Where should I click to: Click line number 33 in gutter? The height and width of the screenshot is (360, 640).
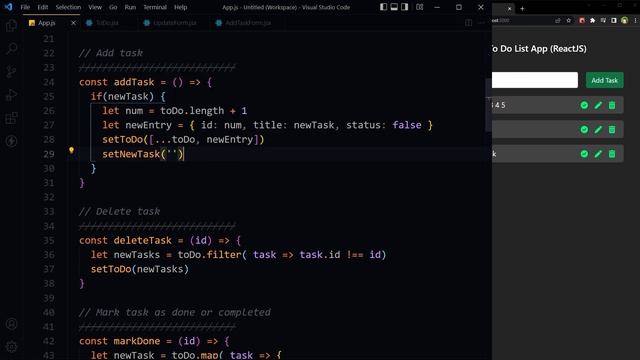click(x=49, y=211)
